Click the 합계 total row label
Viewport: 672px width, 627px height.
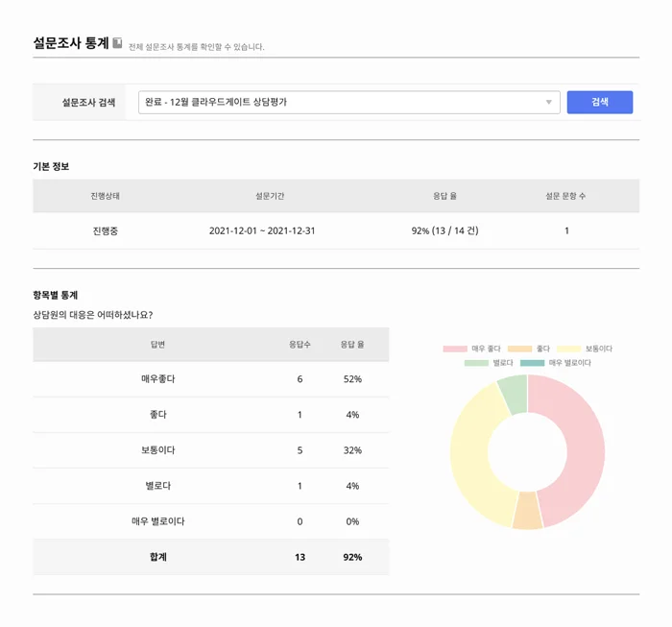point(158,557)
